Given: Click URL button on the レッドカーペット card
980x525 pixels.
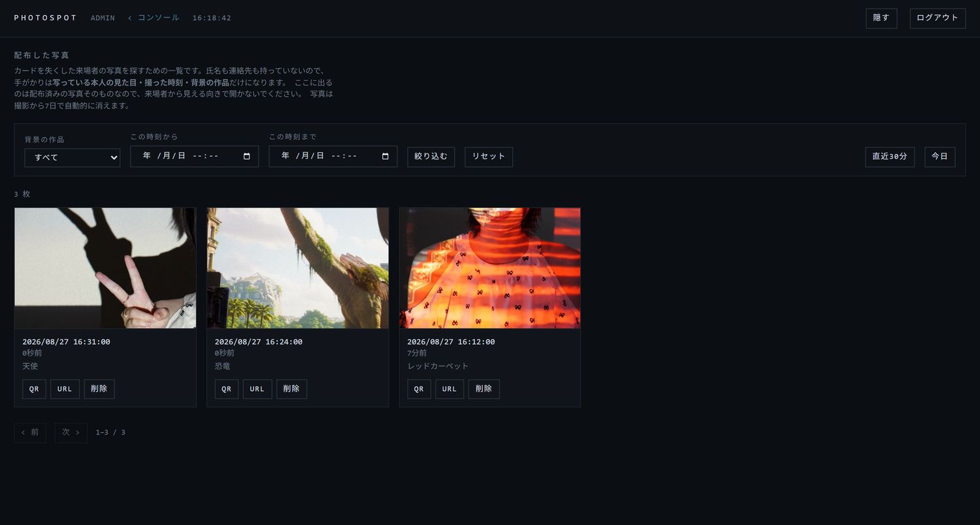Looking at the screenshot, I should coord(449,389).
